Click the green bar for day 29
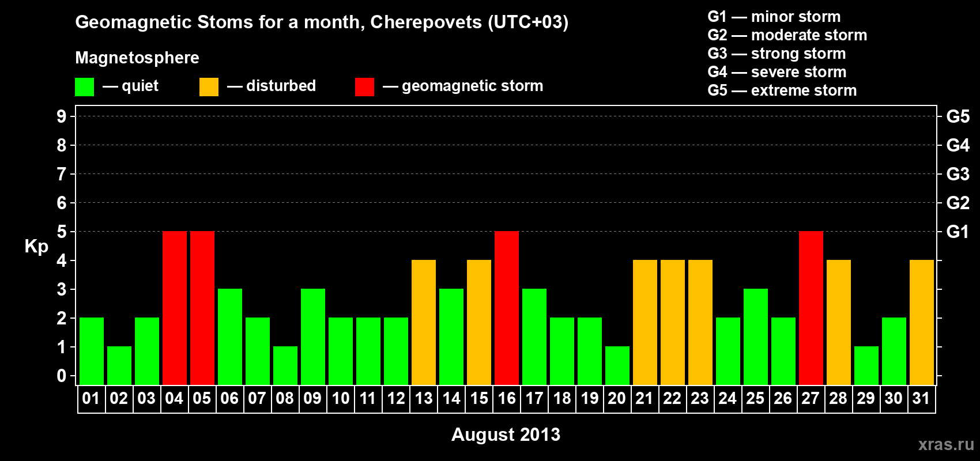This screenshot has height=461, width=980. (x=866, y=366)
